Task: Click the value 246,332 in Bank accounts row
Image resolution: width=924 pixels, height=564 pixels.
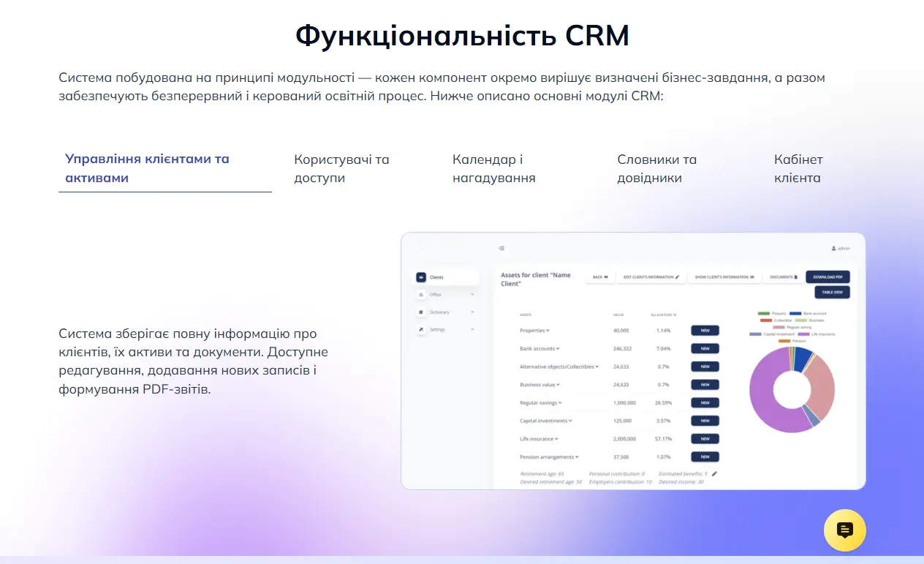Action: 622,349
